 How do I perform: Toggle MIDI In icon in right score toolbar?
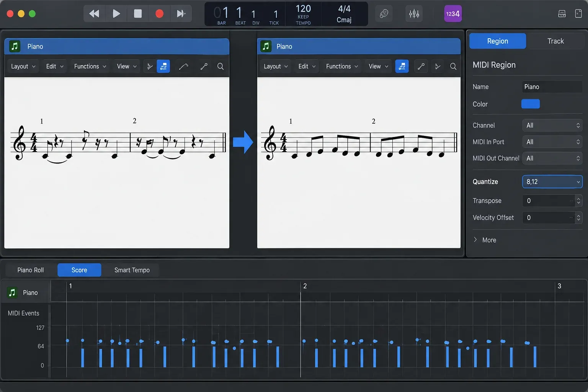[x=438, y=66]
